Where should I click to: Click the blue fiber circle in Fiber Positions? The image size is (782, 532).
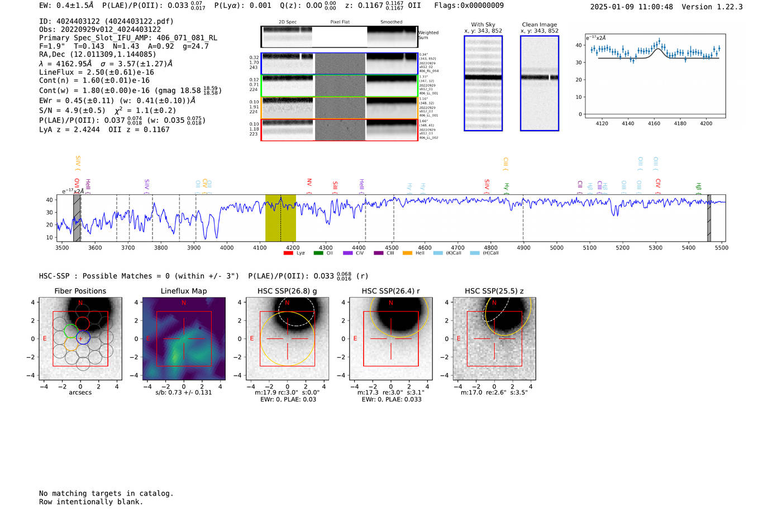pyautogui.click(x=83, y=337)
